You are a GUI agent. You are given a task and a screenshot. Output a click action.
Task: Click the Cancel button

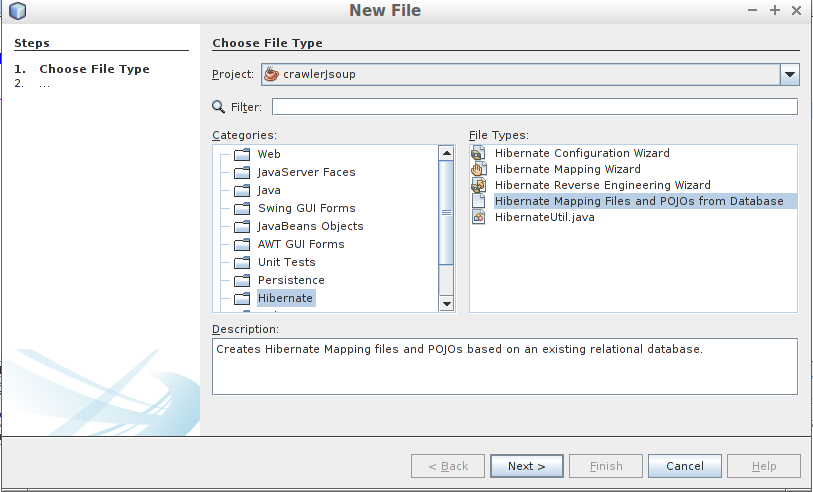[684, 466]
